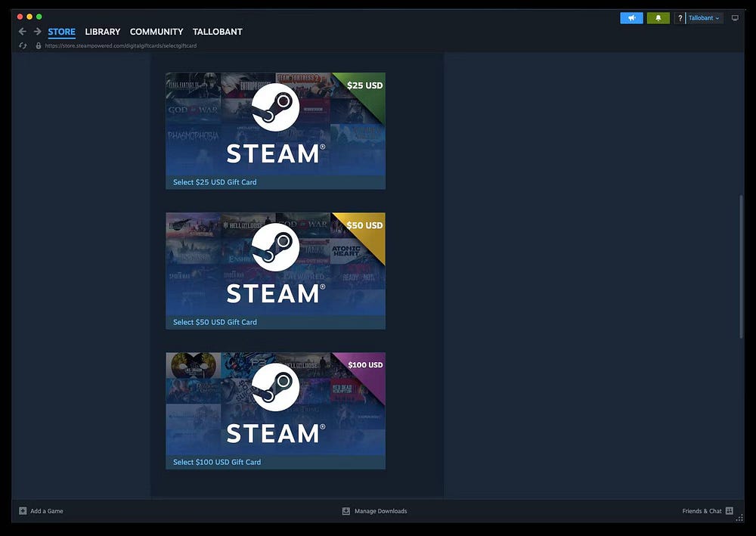Open the TALLOBANT profile tab

pyautogui.click(x=218, y=31)
